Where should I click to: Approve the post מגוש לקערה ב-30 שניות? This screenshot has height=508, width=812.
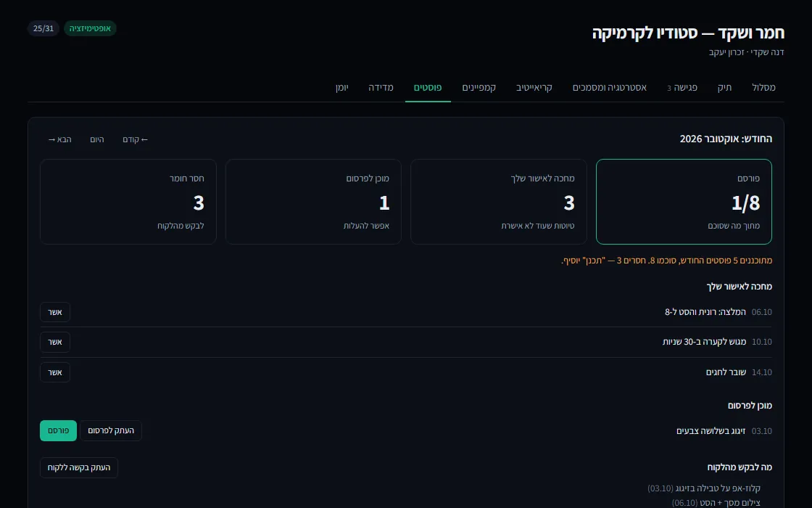coord(55,342)
